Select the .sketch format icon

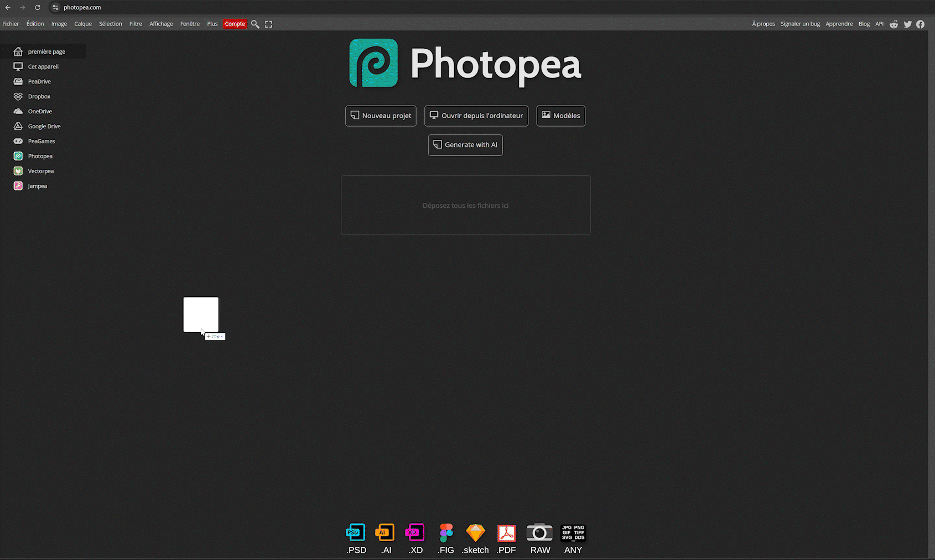475,533
